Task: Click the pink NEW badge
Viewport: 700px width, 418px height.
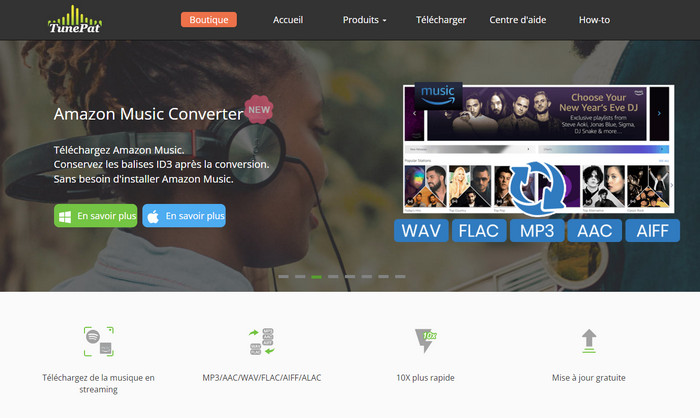Action: pos(259,109)
